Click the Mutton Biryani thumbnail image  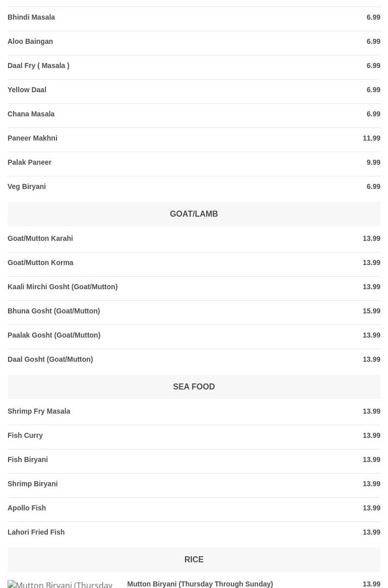click(60, 583)
